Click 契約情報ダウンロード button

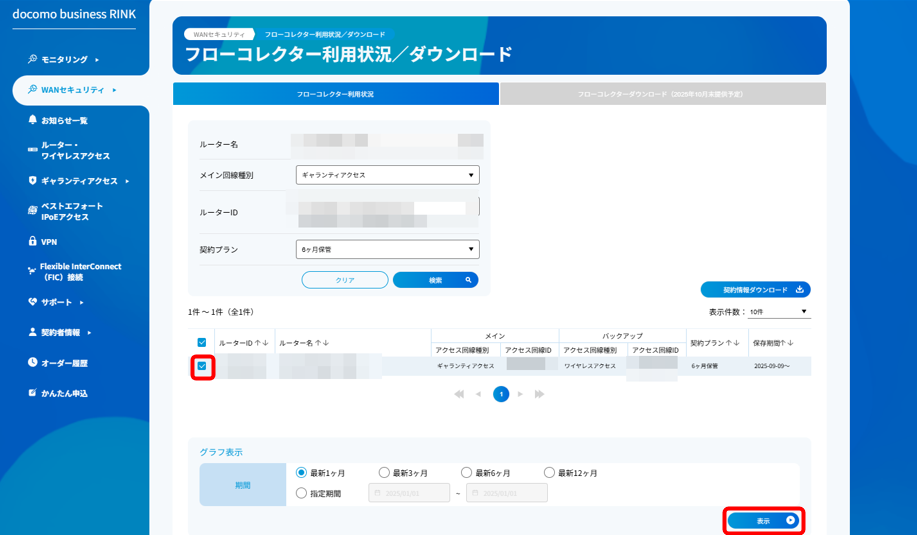pos(756,289)
